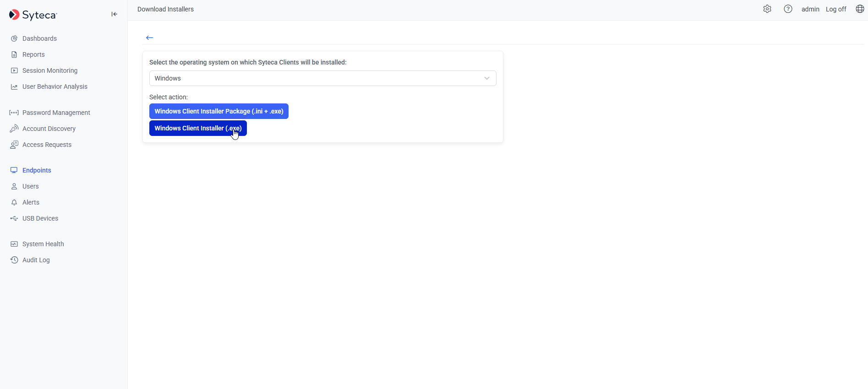Image resolution: width=868 pixels, height=389 pixels.
Task: Click the USB Devices icon
Action: pos(14,218)
